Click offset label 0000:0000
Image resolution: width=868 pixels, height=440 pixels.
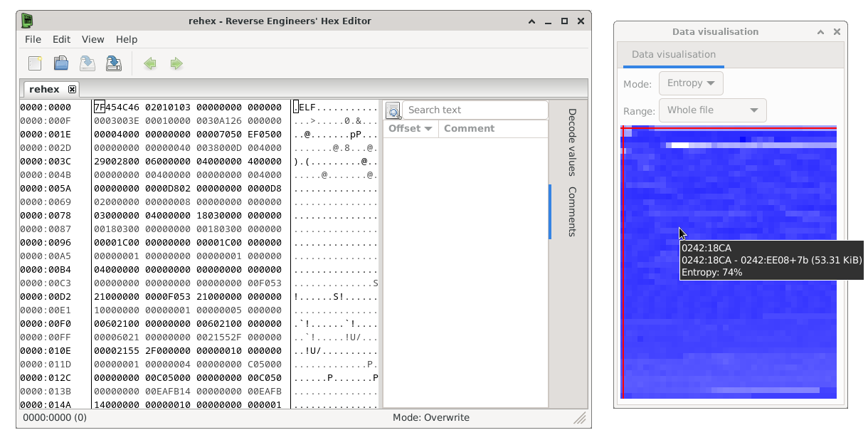pyautogui.click(x=46, y=108)
